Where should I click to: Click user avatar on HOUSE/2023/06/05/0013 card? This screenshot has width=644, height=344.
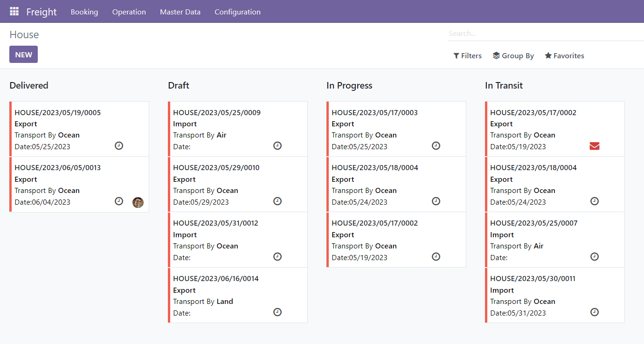[x=138, y=202]
